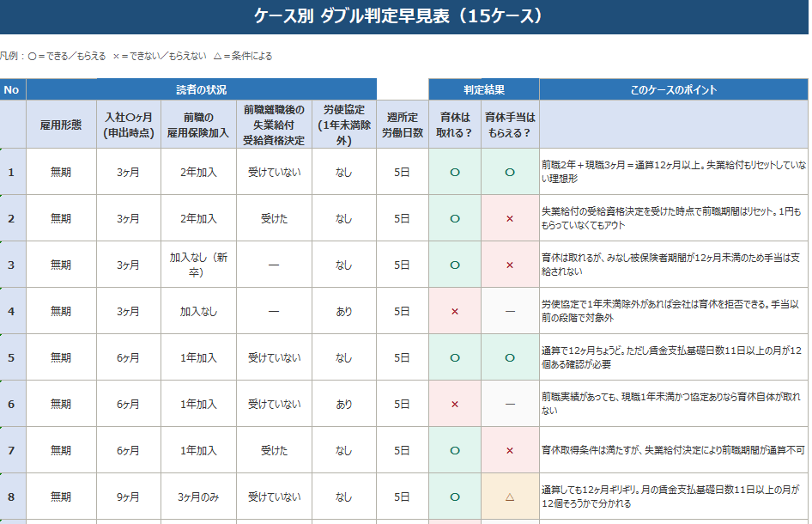Click the 2年加入 cell in row 1
Image resolution: width=812 pixels, height=524 pixels.
tap(198, 172)
